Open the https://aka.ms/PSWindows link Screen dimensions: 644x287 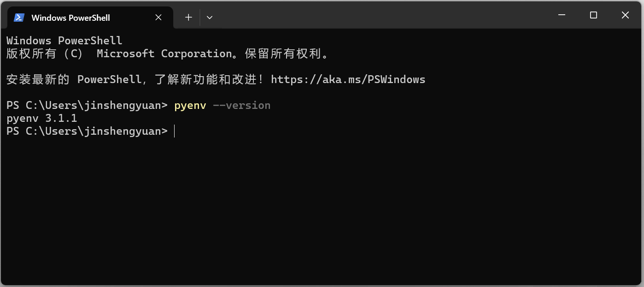coord(348,79)
